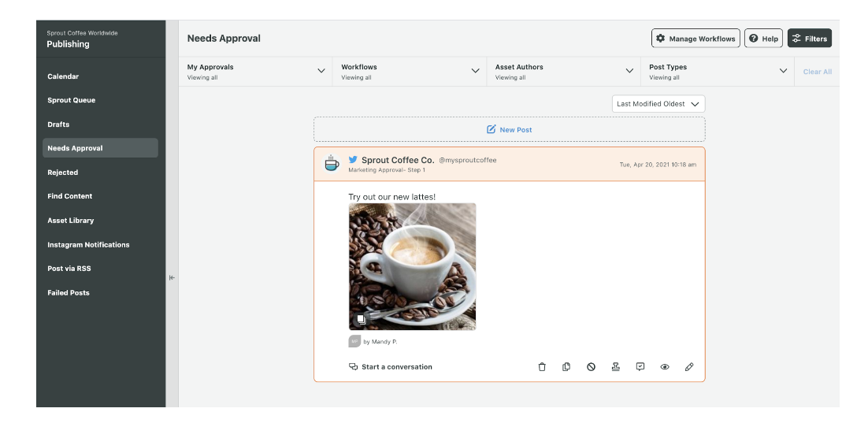Duplicate the post using the copy icon
This screenshot has height=438, width=868.
pyautogui.click(x=566, y=367)
